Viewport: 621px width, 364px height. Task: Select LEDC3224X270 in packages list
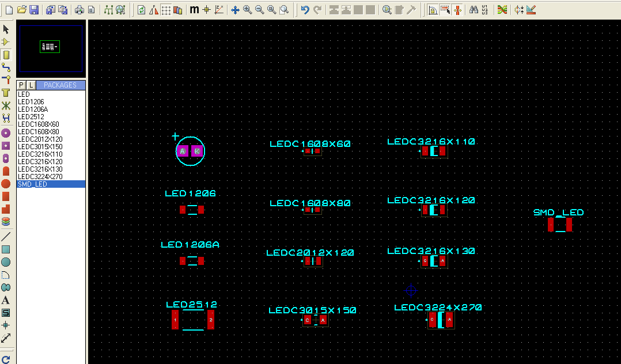[x=51, y=177]
